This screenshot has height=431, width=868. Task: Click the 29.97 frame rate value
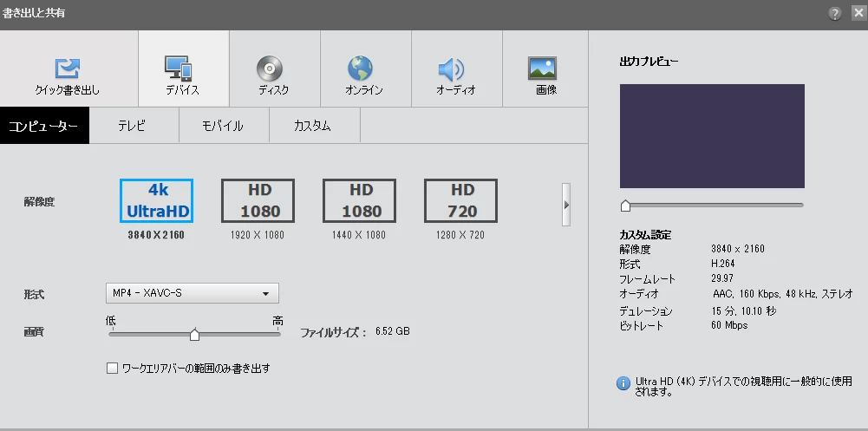click(721, 278)
